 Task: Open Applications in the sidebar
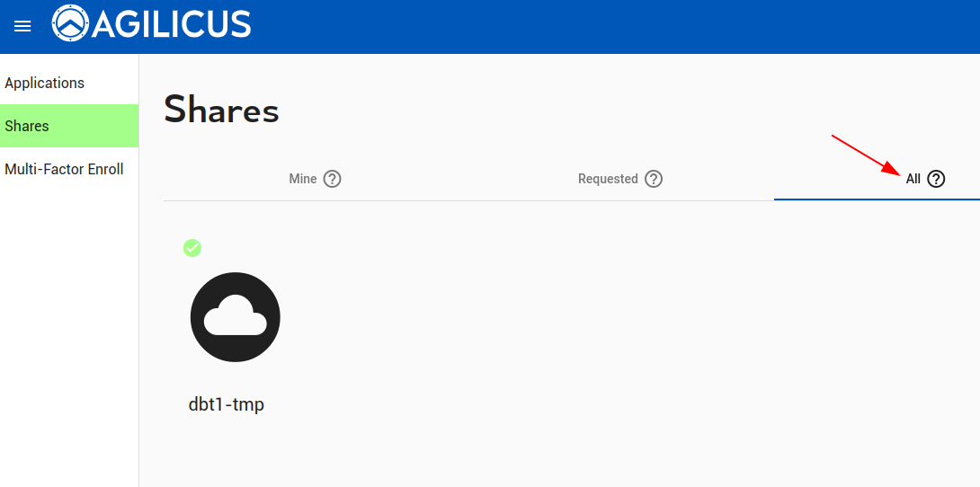44,83
